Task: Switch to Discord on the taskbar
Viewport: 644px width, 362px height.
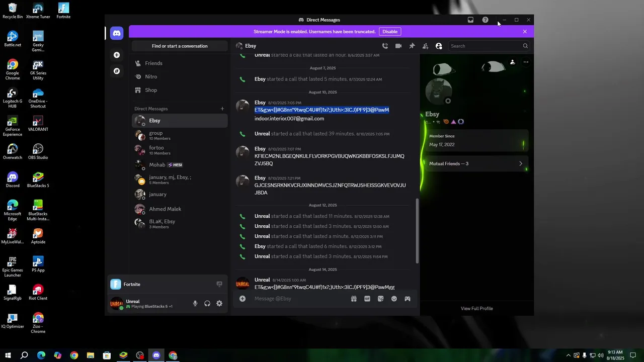Action: coord(156,355)
